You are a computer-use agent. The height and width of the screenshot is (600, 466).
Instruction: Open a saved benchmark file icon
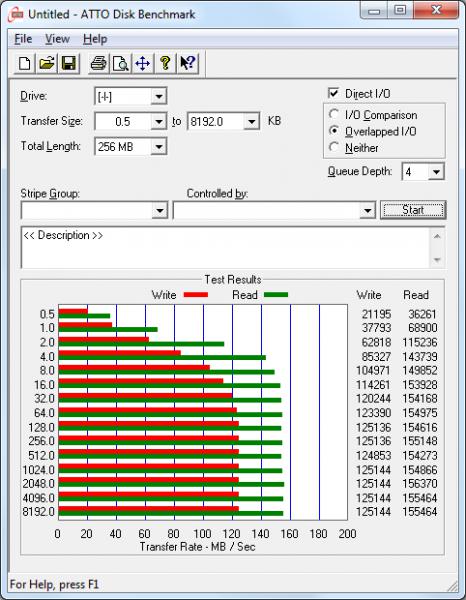pos(47,63)
